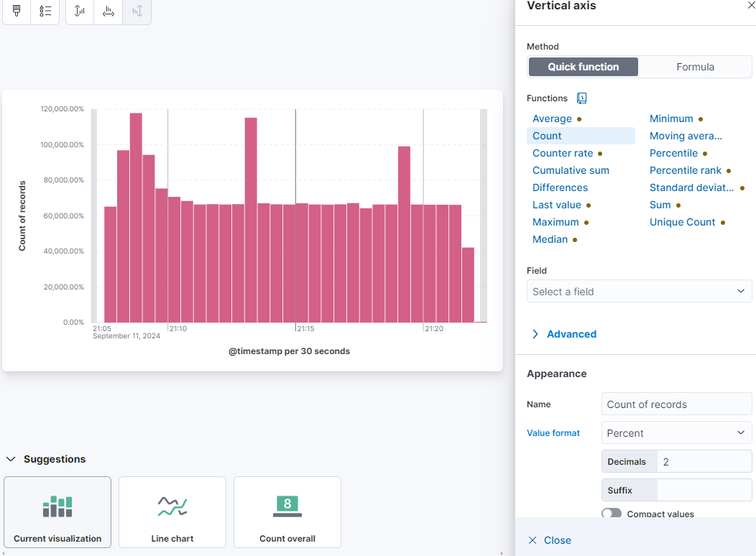Select the Quick function method option
This screenshot has height=556, width=756.
pyautogui.click(x=583, y=66)
